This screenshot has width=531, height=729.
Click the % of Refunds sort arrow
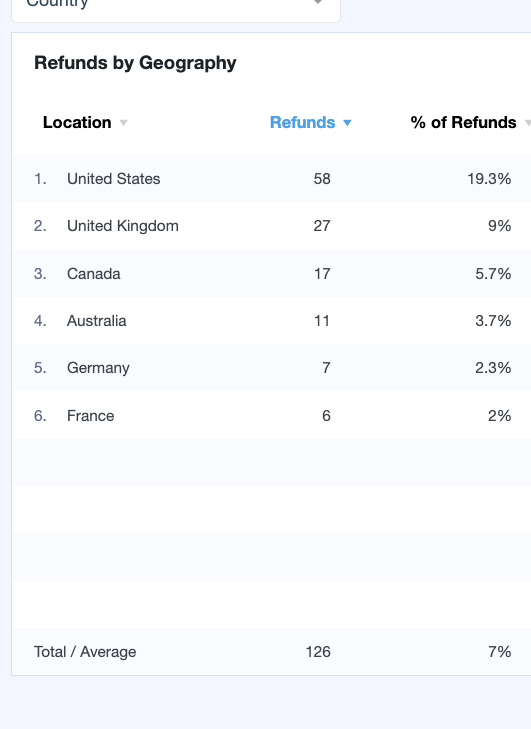[x=527, y=123]
